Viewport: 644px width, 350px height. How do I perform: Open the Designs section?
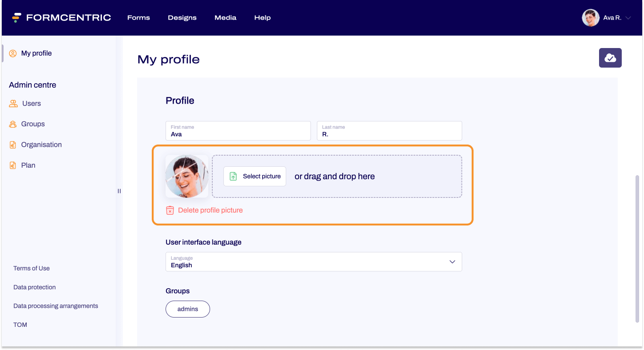(182, 18)
